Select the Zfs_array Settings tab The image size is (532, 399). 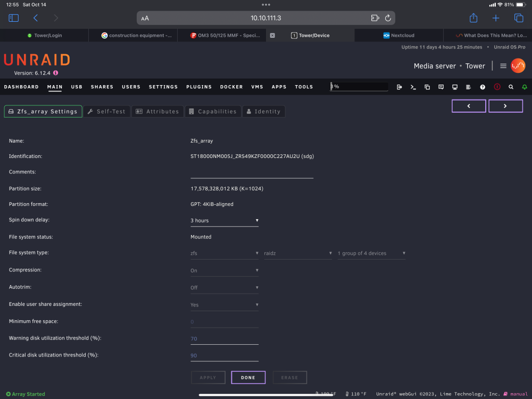[43, 111]
